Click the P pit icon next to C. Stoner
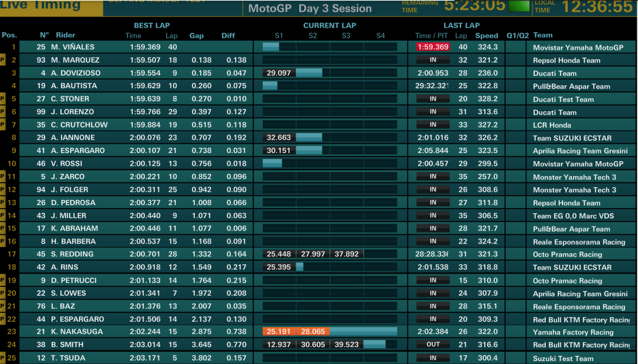The image size is (638, 364). coord(2,99)
